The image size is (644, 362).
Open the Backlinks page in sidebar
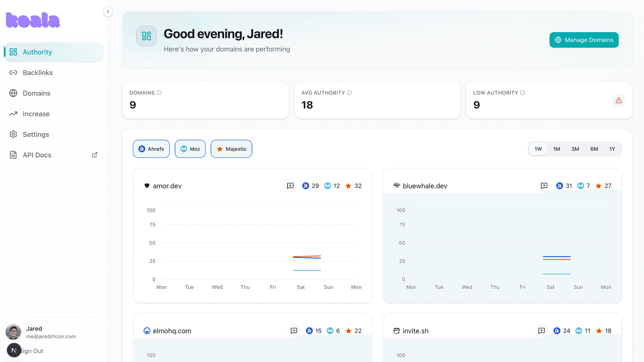coord(38,73)
